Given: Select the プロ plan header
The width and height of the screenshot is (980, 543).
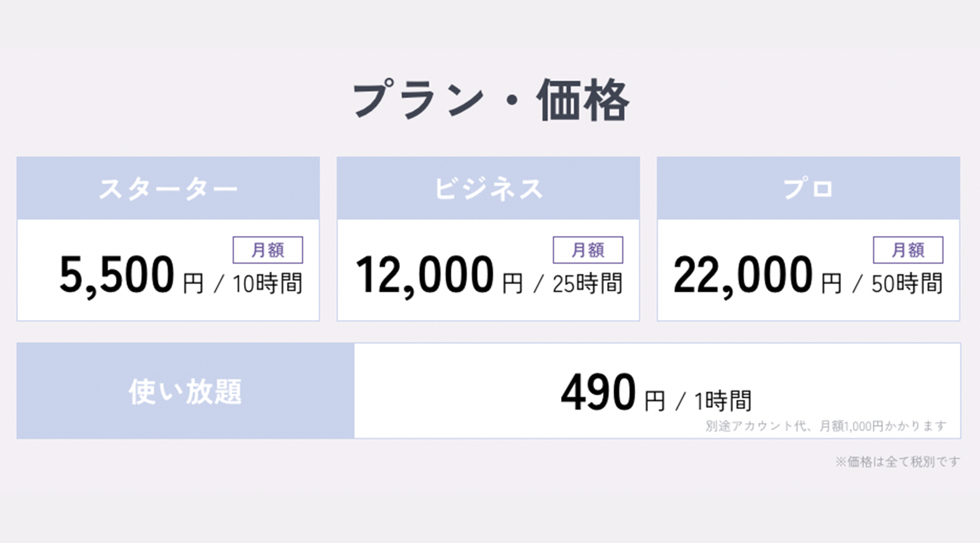Looking at the screenshot, I should pyautogui.click(x=808, y=189).
